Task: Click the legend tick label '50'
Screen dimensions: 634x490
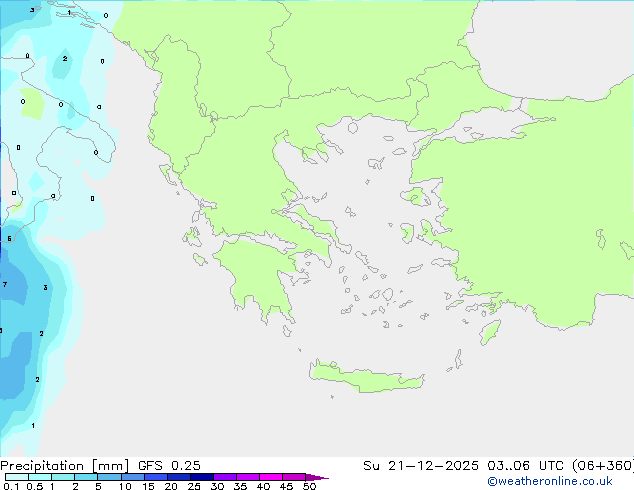Action: [x=309, y=486]
